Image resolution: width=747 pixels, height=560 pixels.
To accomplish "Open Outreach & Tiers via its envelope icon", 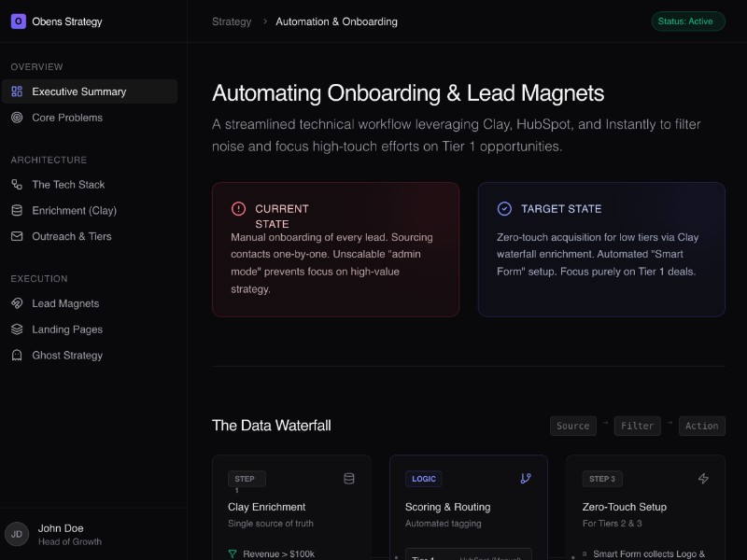I will tap(19, 236).
